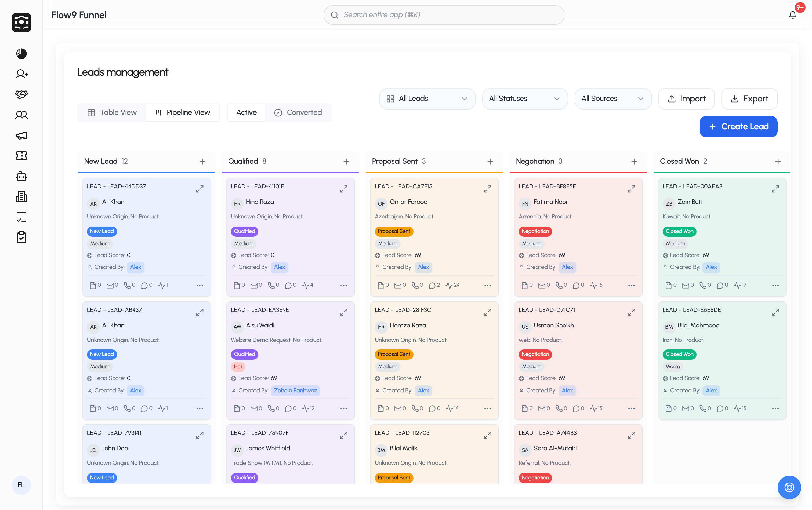The image size is (812, 510).
Task: Open Zohaib Panhwez creator link
Action: point(295,390)
